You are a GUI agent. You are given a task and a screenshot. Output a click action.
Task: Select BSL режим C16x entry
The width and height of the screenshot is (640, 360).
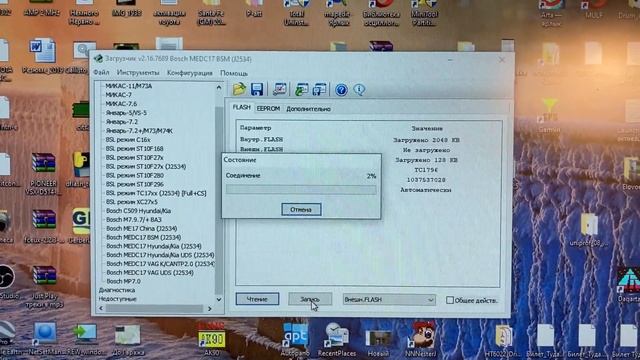tap(128, 140)
